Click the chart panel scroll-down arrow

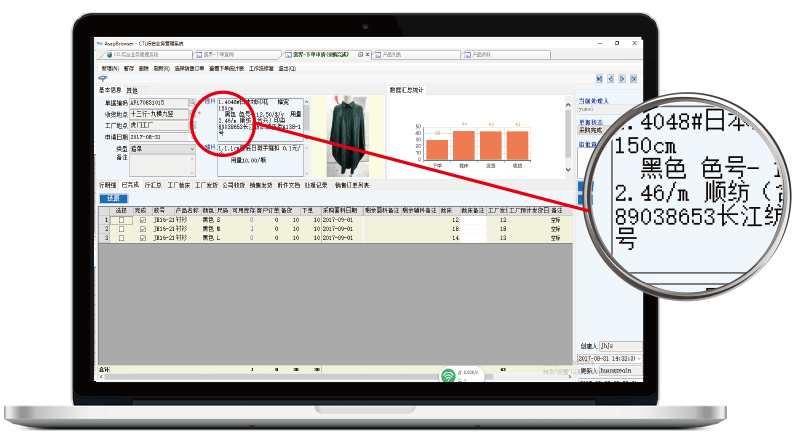pos(568,169)
